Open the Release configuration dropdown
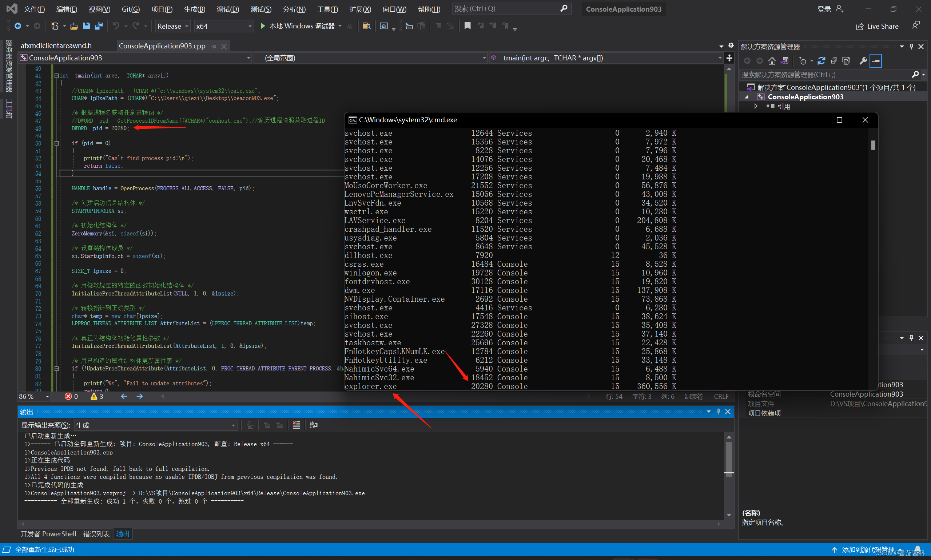931x560 pixels. (x=173, y=26)
